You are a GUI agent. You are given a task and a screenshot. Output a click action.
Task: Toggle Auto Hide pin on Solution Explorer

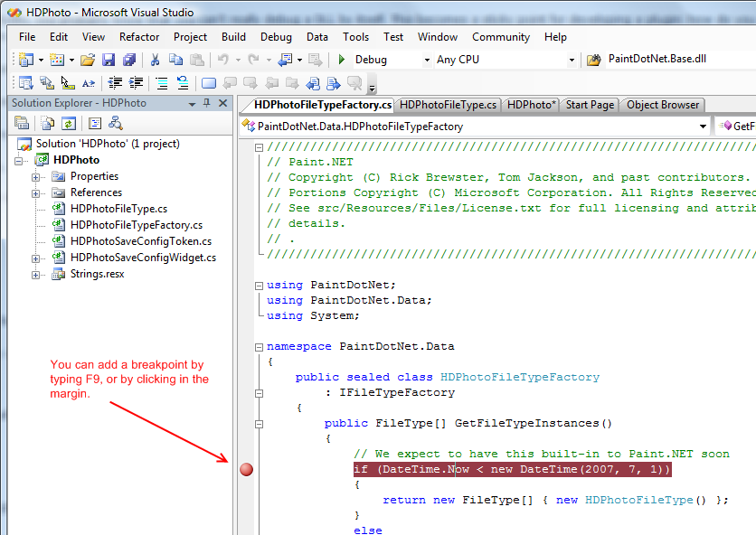pyautogui.click(x=207, y=103)
